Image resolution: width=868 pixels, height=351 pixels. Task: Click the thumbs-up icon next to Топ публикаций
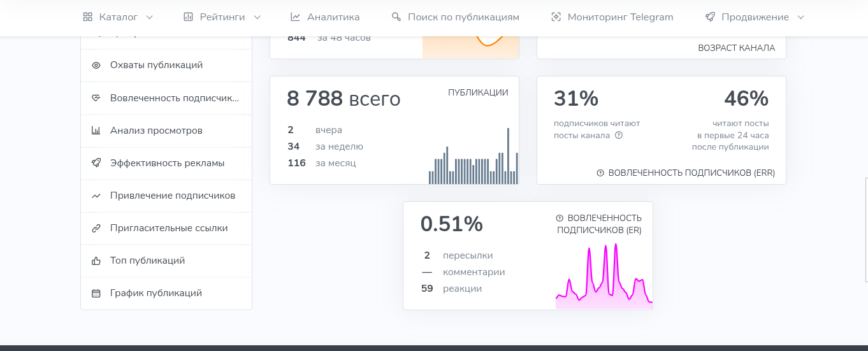pos(96,261)
